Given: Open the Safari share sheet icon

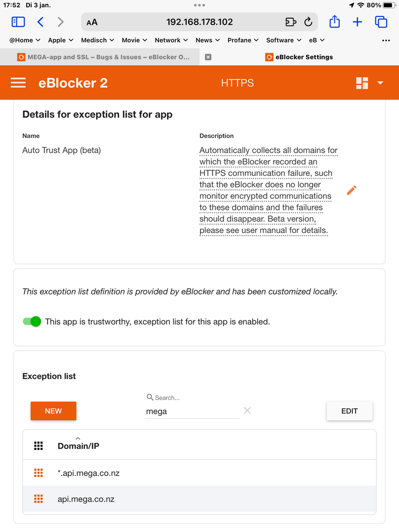Looking at the screenshot, I should [x=334, y=22].
